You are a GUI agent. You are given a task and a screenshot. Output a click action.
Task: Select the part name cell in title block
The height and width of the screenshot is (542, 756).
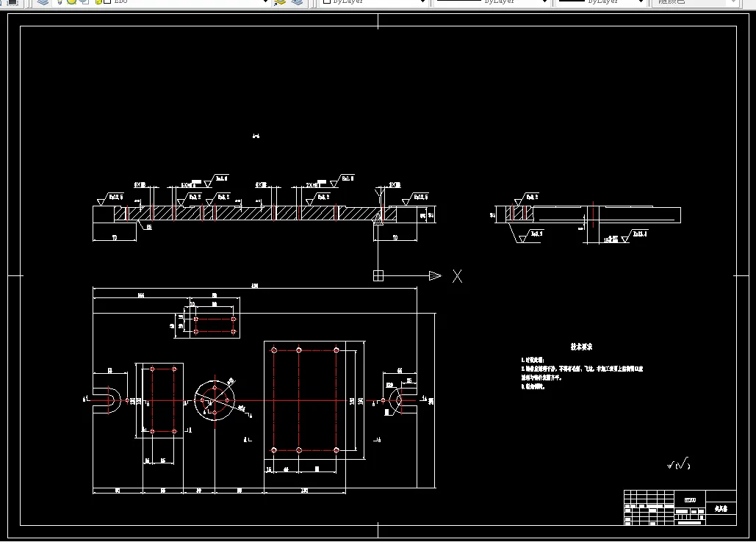tap(721, 508)
